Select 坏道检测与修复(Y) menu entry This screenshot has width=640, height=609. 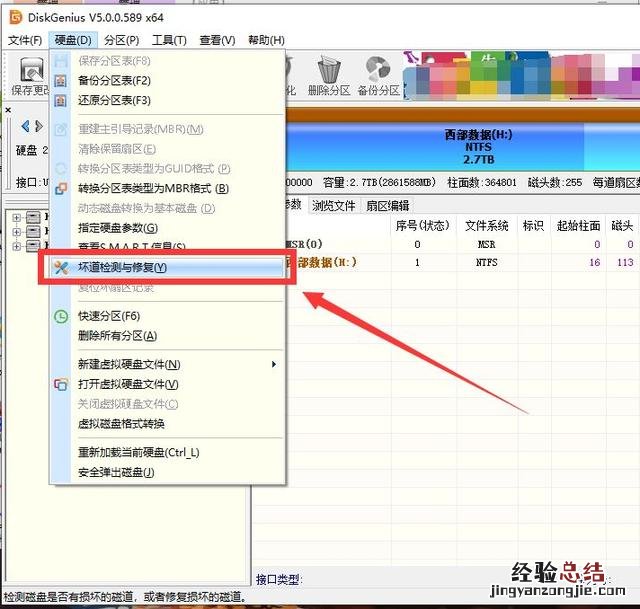(x=122, y=268)
